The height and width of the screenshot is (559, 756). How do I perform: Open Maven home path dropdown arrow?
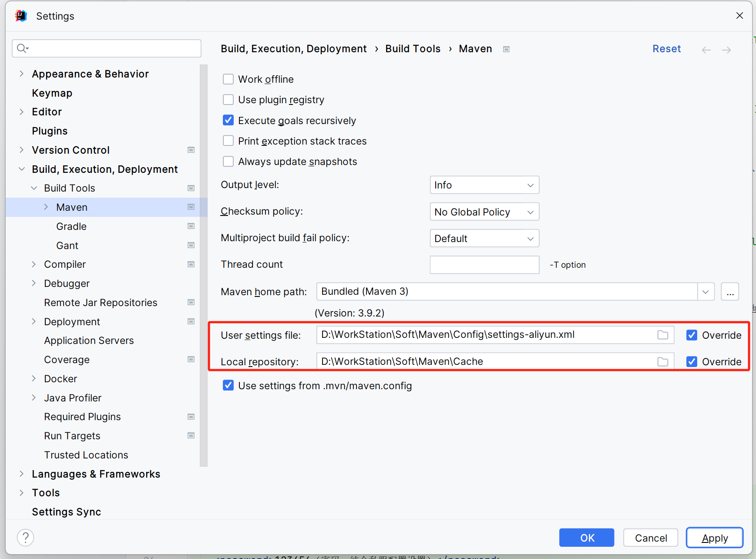(706, 292)
